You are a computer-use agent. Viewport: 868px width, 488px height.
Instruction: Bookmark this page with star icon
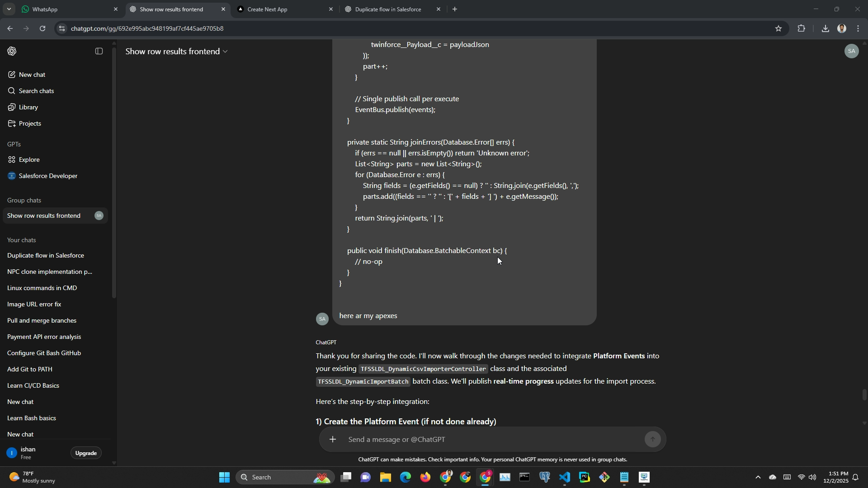(x=778, y=28)
